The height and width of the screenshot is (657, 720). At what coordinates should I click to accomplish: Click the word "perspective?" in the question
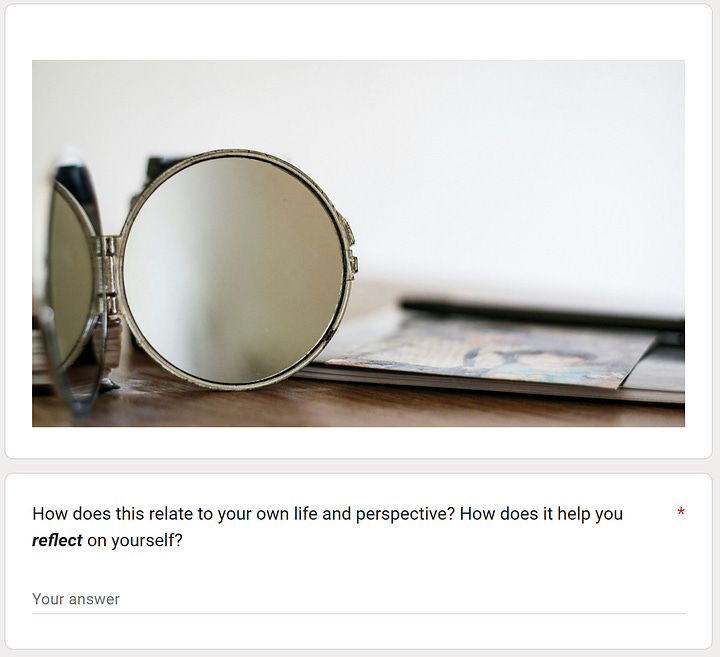pos(405,514)
